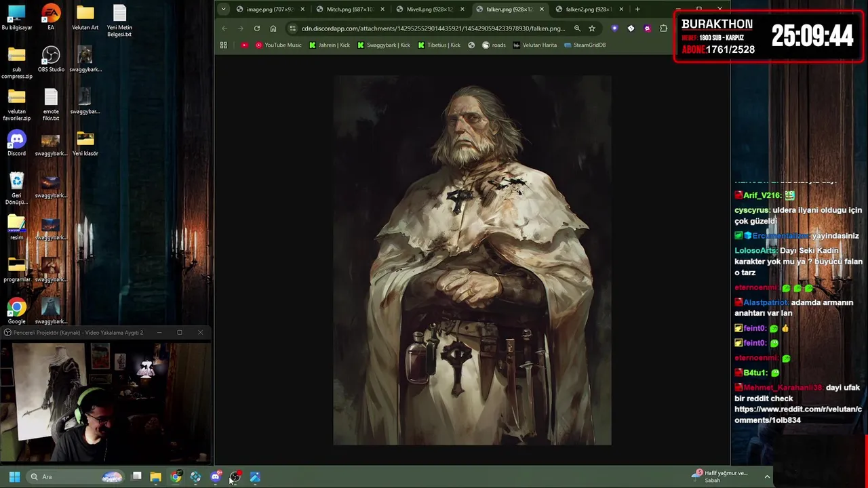Switch to Chrome in taskbar
868x488 pixels.
[x=176, y=476]
